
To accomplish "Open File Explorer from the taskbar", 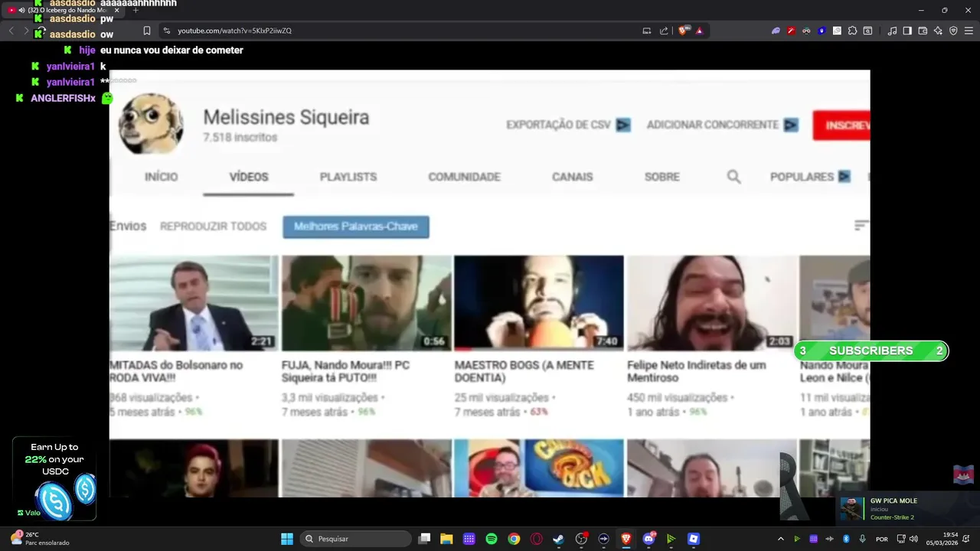I will tap(446, 539).
